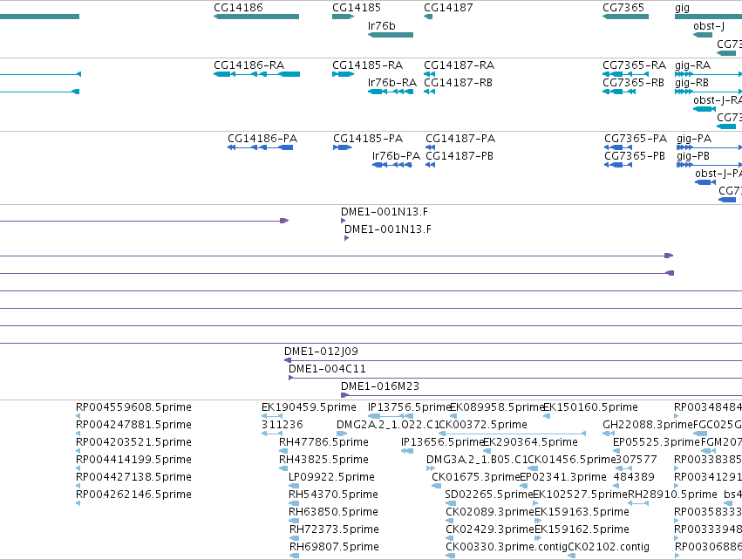
Task: Click the gig-RA transcript label
Action: click(x=693, y=65)
